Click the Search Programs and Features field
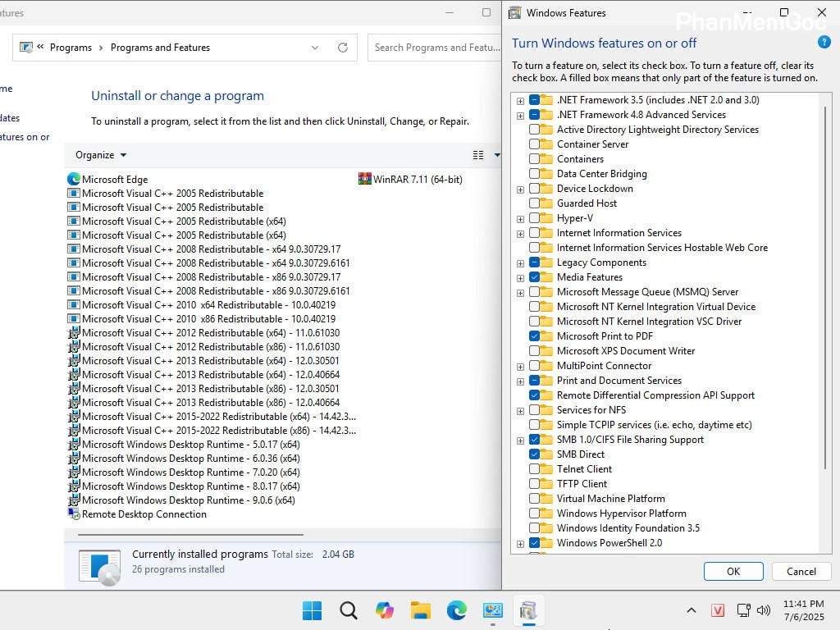The height and width of the screenshot is (630, 840). coord(434,48)
